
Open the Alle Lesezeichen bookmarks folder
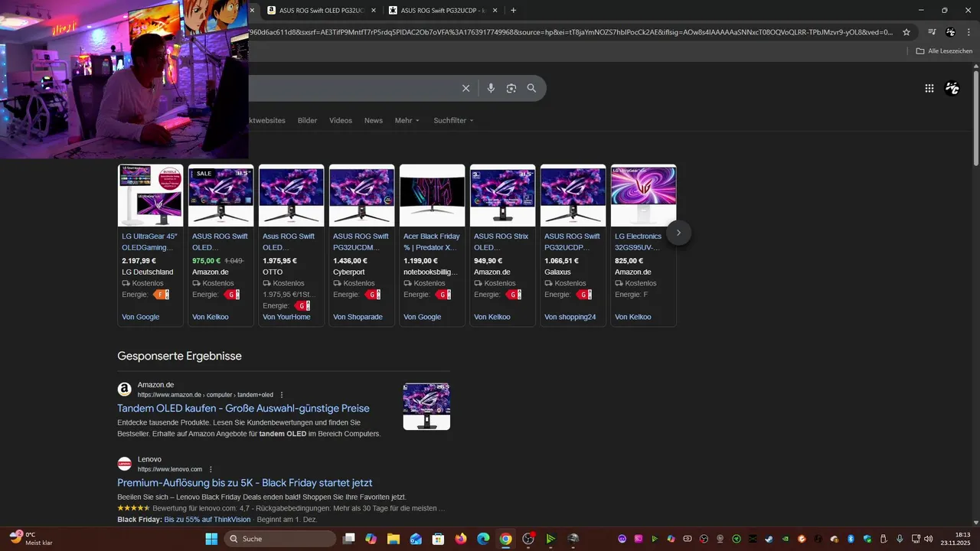coord(944,51)
